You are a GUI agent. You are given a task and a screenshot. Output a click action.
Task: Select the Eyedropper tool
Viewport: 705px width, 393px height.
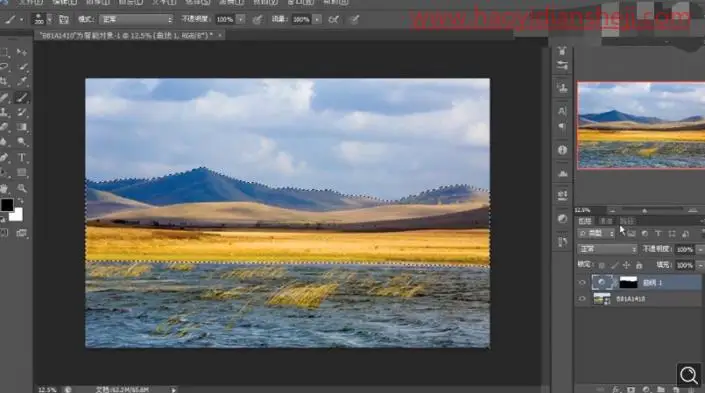click(x=22, y=81)
